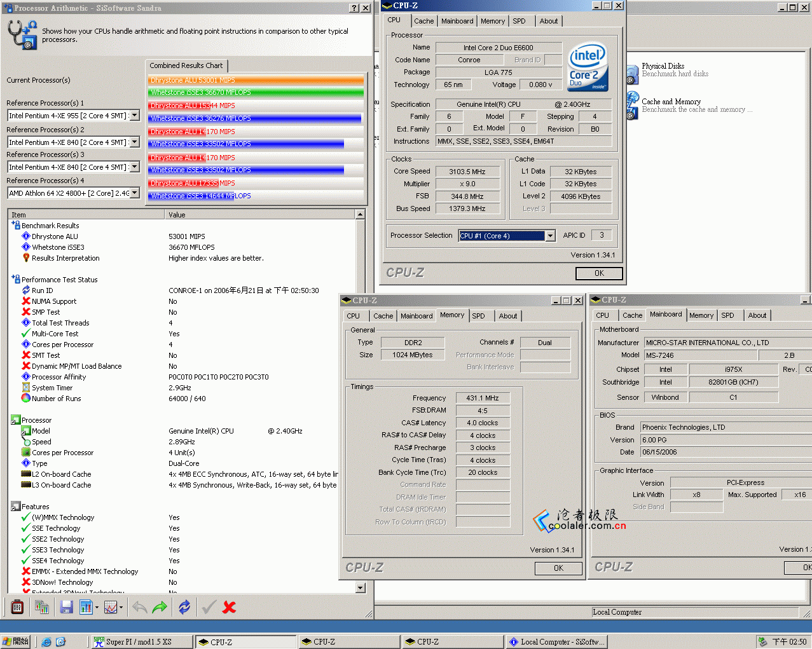The image size is (812, 649).
Task: Open the Start menu button
Action: 16,641
